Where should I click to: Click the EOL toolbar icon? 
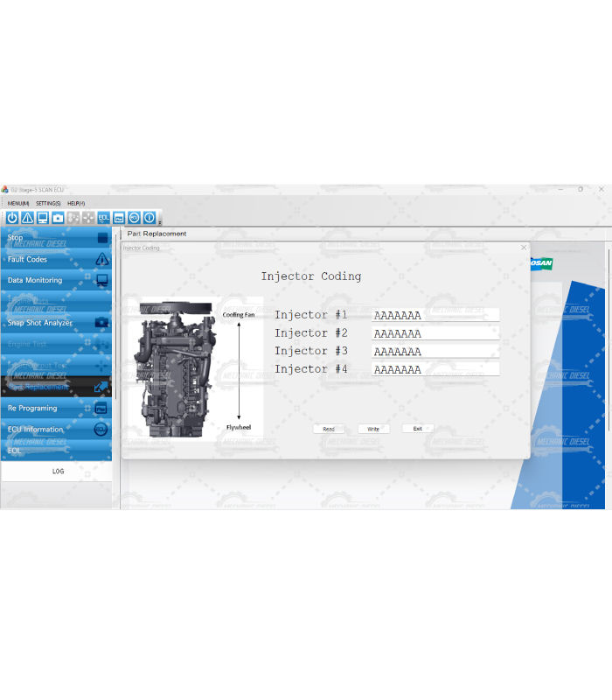tap(104, 218)
